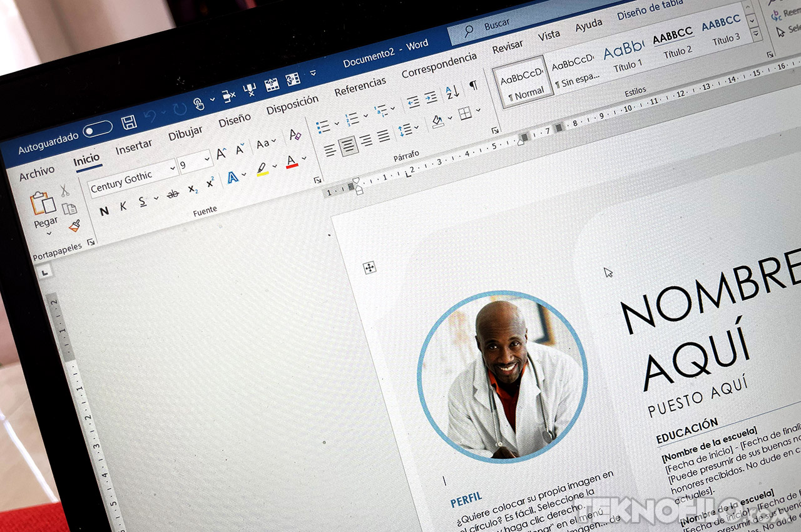Click the touch/mouse mode hand icon
Image resolution: width=801 pixels, height=532 pixels.
coord(199,103)
